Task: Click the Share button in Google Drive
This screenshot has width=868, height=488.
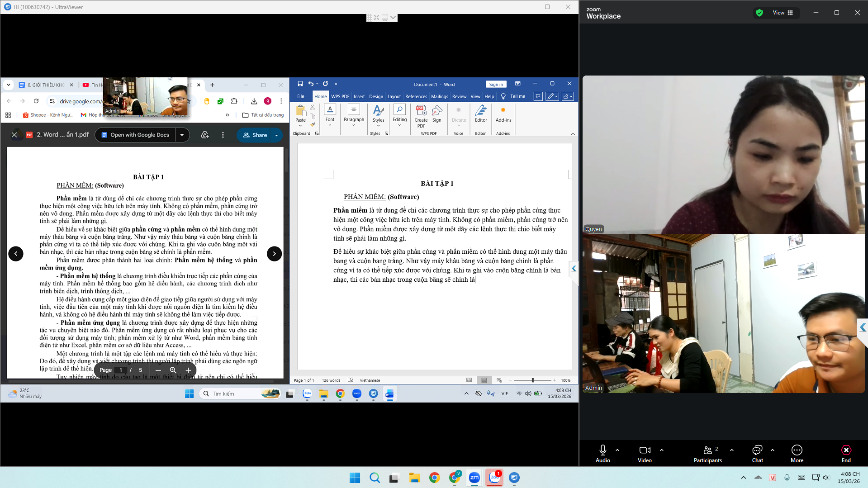Action: click(255, 135)
